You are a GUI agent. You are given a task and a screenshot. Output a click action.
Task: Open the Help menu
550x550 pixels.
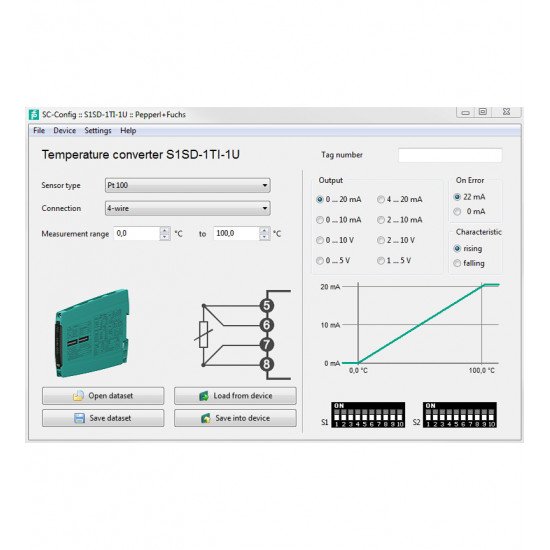coord(128,130)
